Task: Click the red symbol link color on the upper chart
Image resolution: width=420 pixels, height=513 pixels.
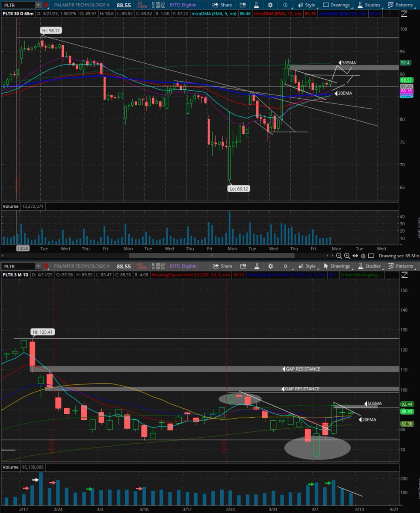Action: (x=46, y=5)
